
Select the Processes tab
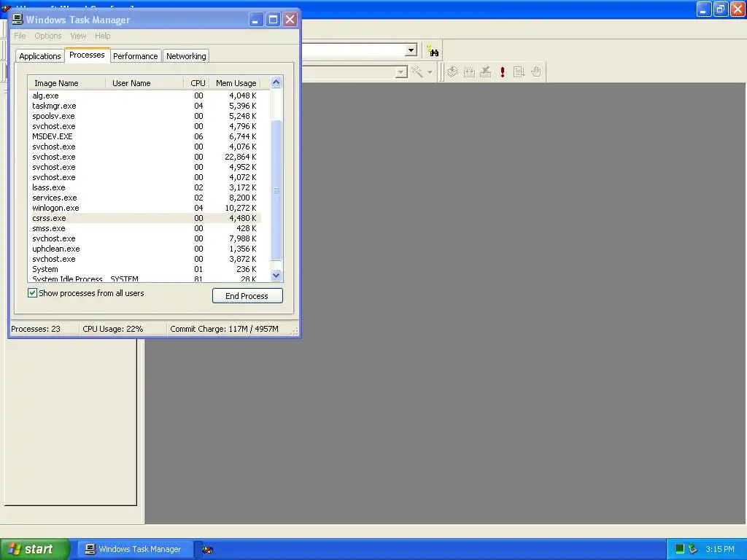pyautogui.click(x=88, y=55)
